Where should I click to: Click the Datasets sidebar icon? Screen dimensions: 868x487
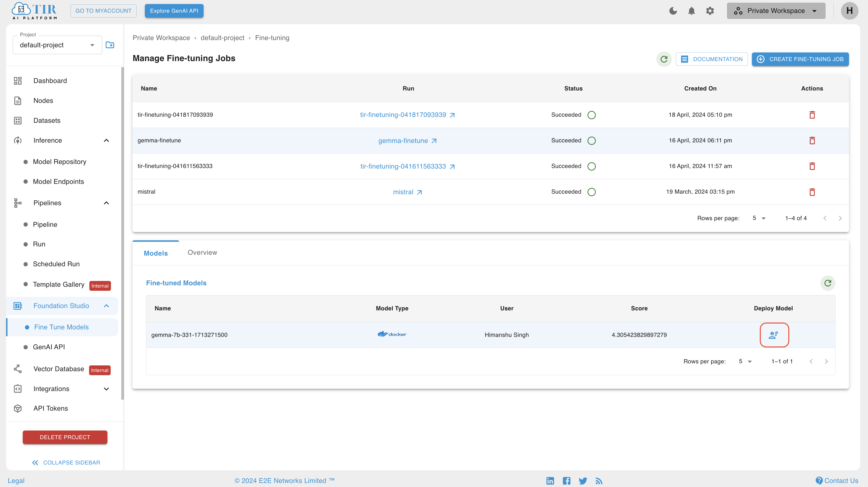pyautogui.click(x=18, y=120)
